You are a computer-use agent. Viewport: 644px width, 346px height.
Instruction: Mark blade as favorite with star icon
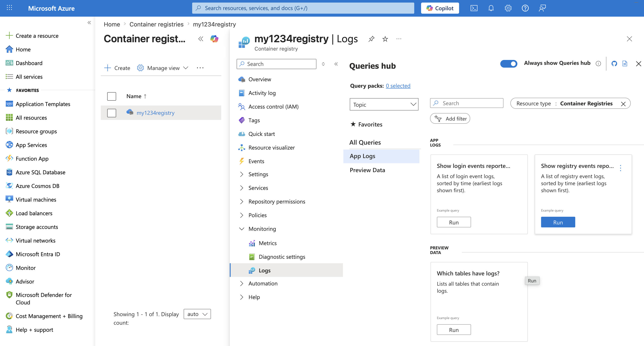(x=385, y=39)
